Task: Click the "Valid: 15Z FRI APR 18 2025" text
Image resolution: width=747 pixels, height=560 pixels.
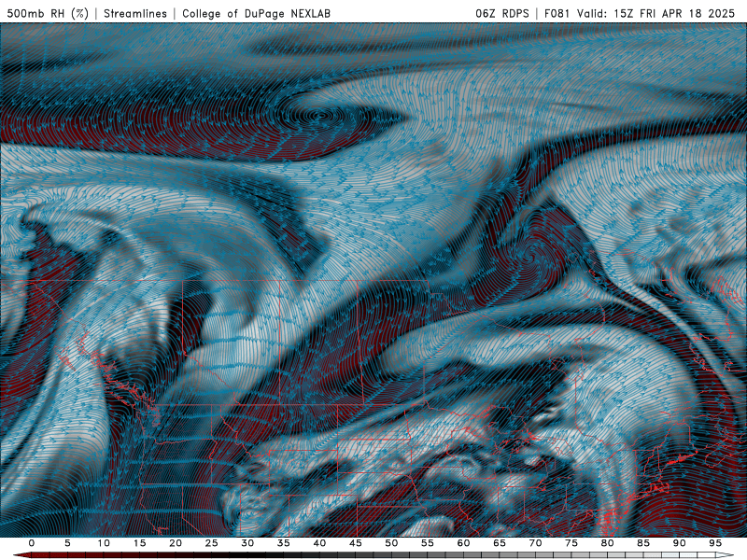Action: pyautogui.click(x=656, y=13)
